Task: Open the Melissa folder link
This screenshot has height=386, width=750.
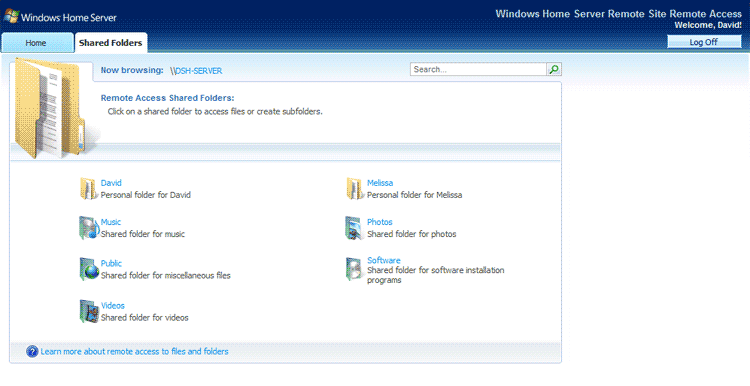Action: click(x=380, y=183)
